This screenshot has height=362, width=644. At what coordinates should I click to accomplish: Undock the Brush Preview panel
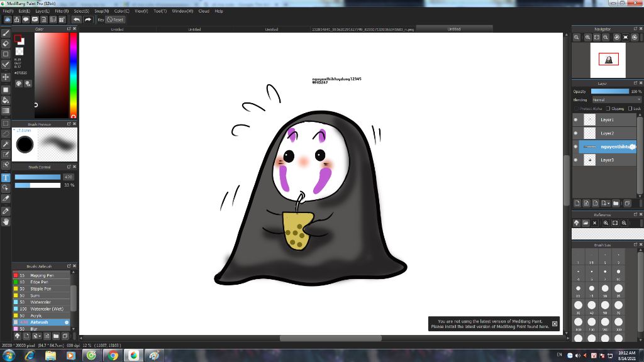tap(69, 124)
